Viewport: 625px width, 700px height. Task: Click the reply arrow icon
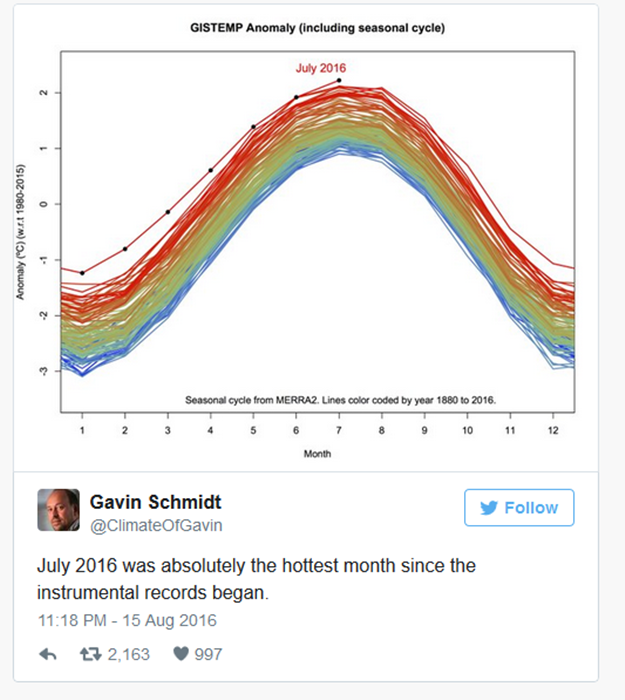[x=48, y=654]
